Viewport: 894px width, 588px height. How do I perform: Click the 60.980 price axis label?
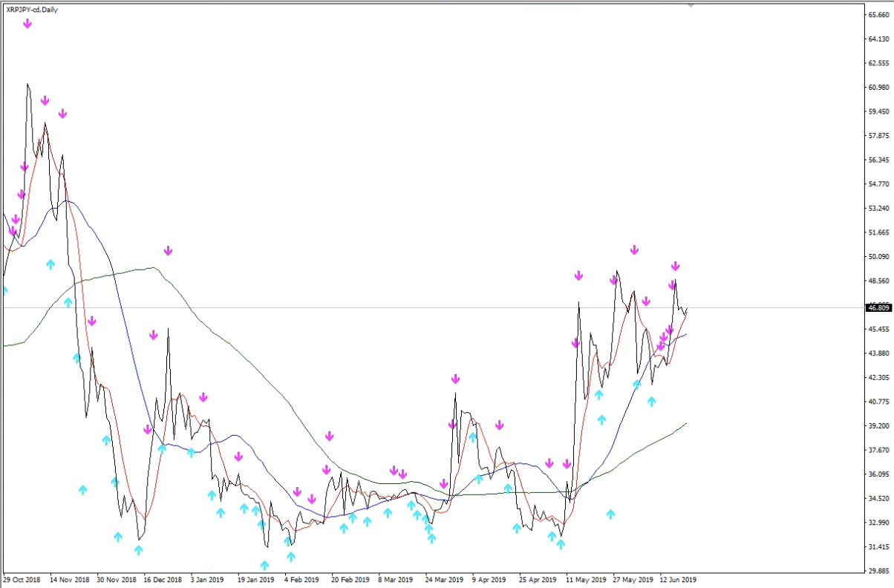click(878, 88)
